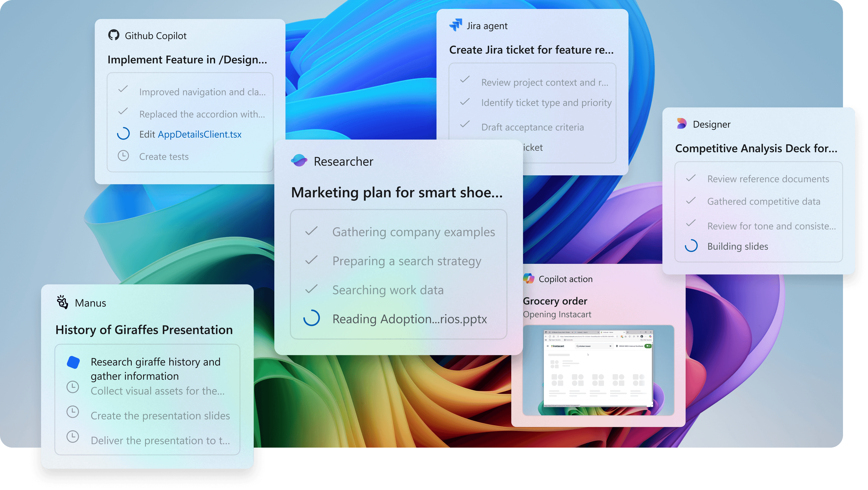Click checkmark beside "Review for tone and consiste..."
Viewport: 868px width, 490px height.
pyautogui.click(x=691, y=223)
